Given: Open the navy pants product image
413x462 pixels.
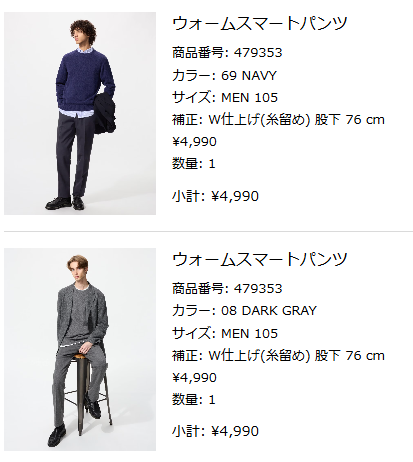Looking at the screenshot, I should 80,113.
